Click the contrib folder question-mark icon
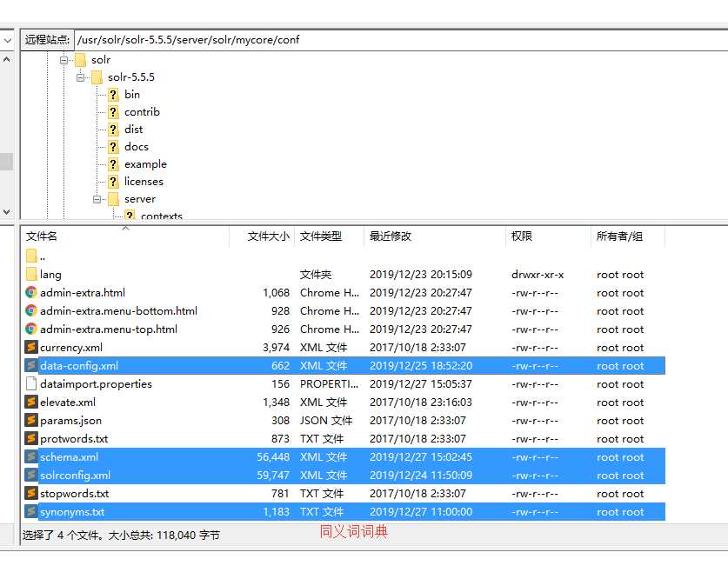This screenshot has height=579, width=728. (113, 112)
